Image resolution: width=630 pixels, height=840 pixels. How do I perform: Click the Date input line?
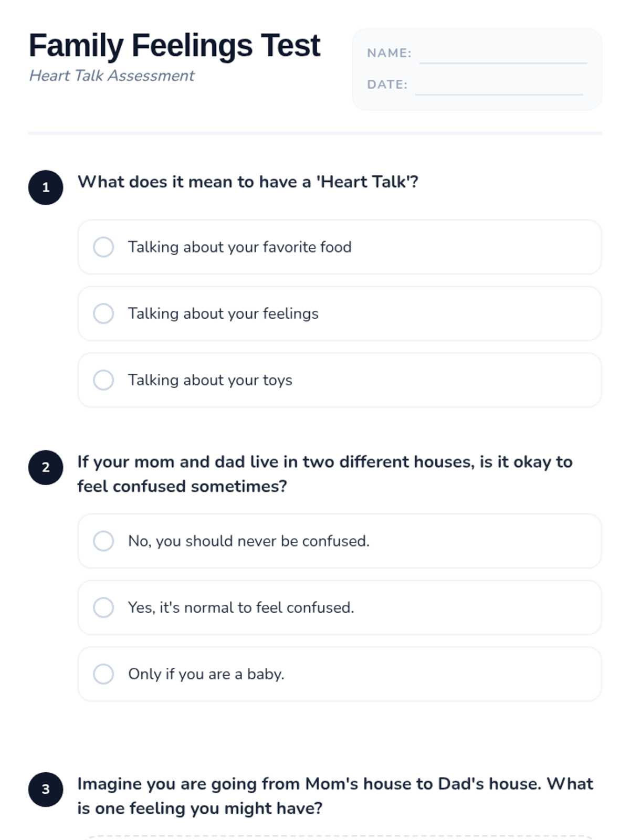(498, 88)
